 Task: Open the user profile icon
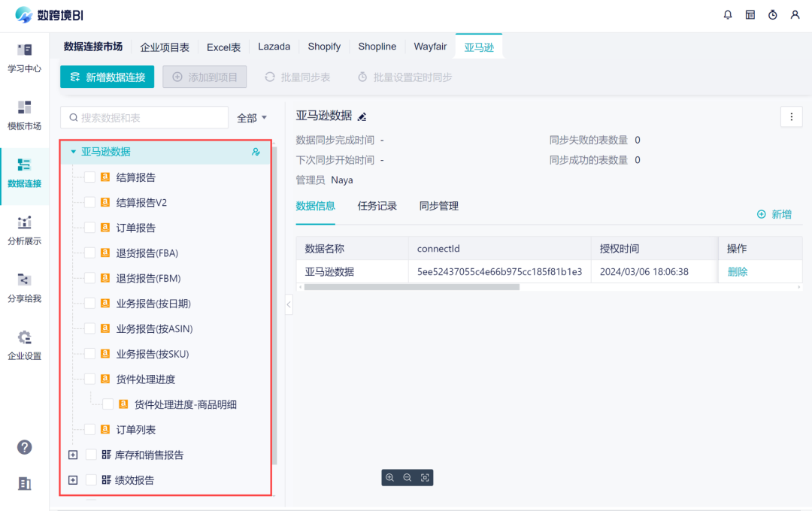(x=795, y=15)
